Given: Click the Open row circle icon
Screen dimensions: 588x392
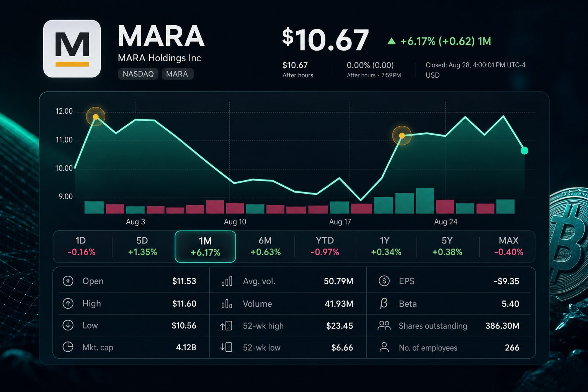Looking at the screenshot, I should (x=68, y=281).
